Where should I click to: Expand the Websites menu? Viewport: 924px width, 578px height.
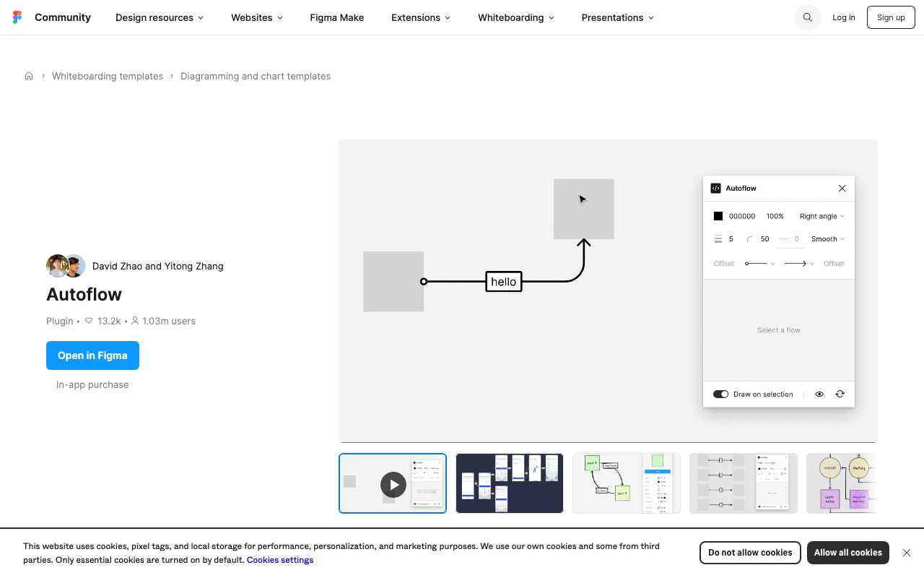[257, 17]
